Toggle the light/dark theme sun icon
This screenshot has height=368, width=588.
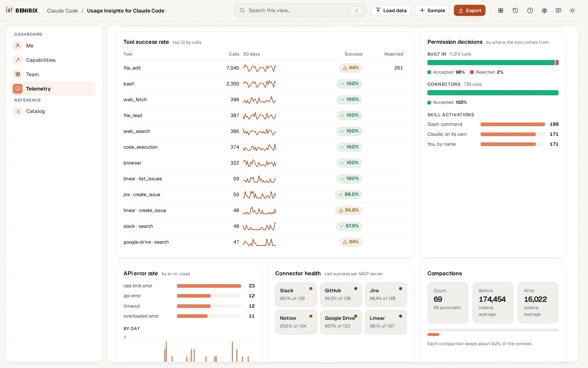click(572, 10)
